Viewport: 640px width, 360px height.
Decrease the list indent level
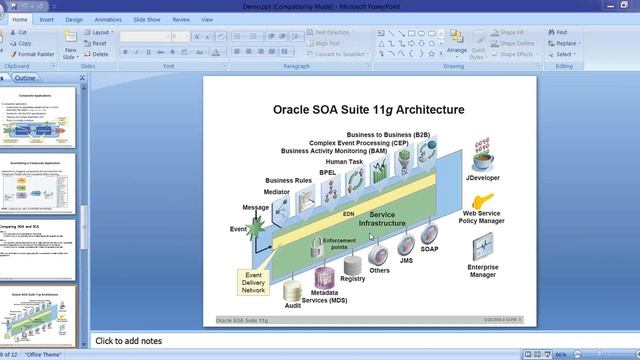[x=271, y=36]
